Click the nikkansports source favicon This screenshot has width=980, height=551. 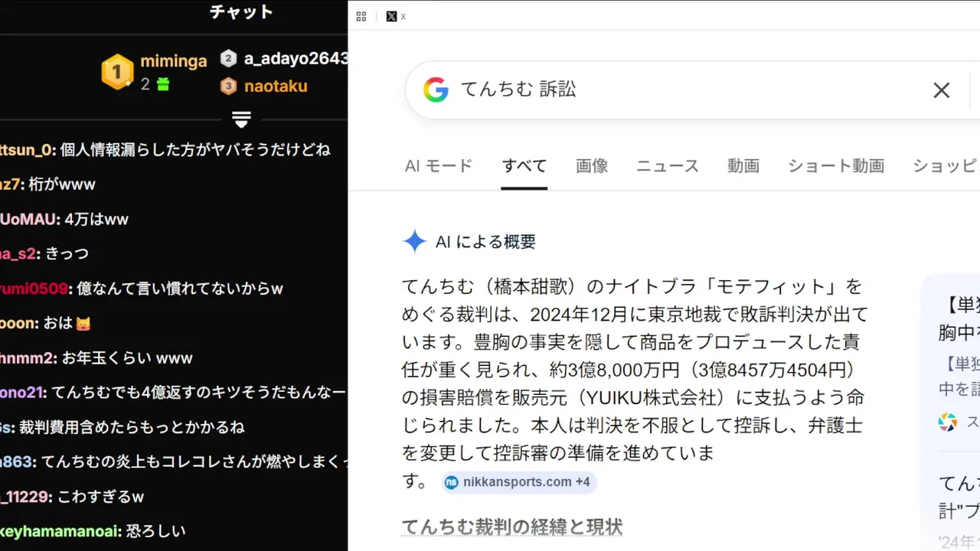pyautogui.click(x=452, y=482)
